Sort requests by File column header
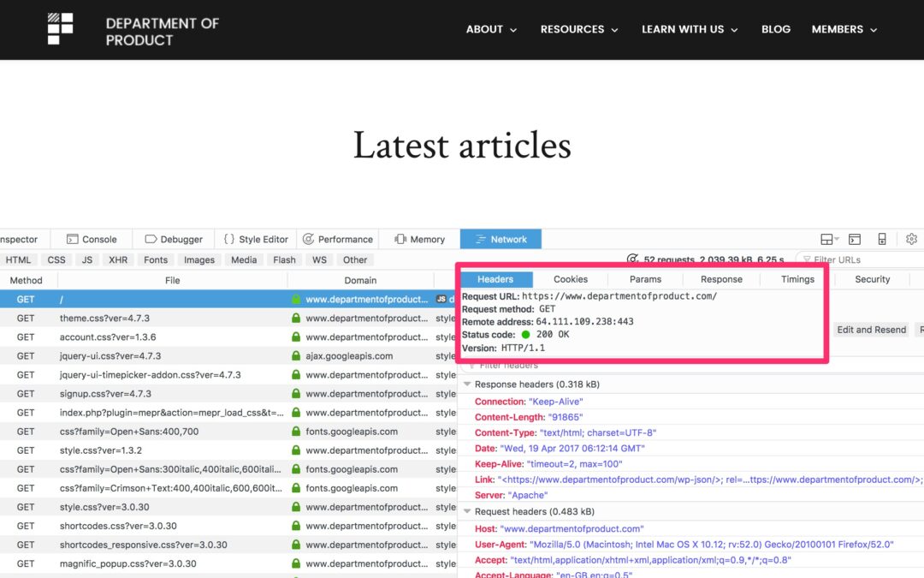The image size is (924, 578). coord(173,280)
